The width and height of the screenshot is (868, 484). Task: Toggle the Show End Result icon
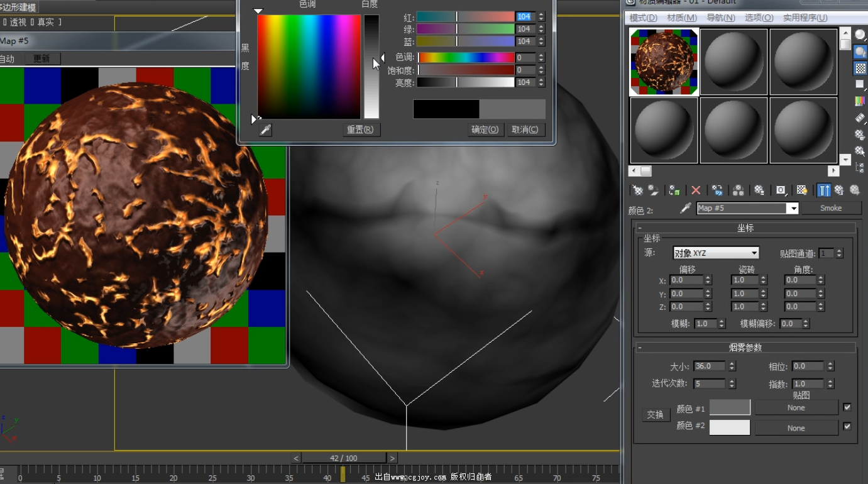pos(823,190)
